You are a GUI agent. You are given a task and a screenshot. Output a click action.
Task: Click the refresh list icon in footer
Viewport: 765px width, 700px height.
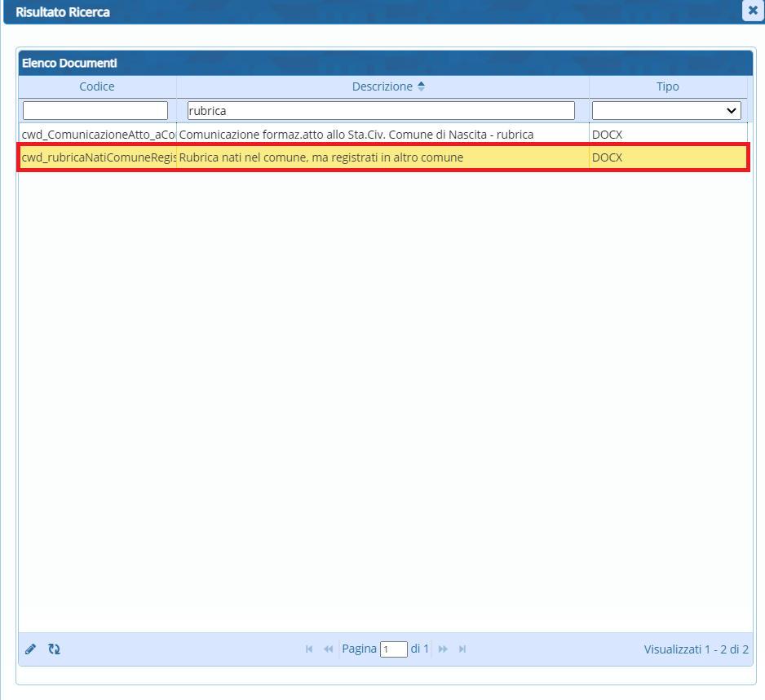click(54, 649)
